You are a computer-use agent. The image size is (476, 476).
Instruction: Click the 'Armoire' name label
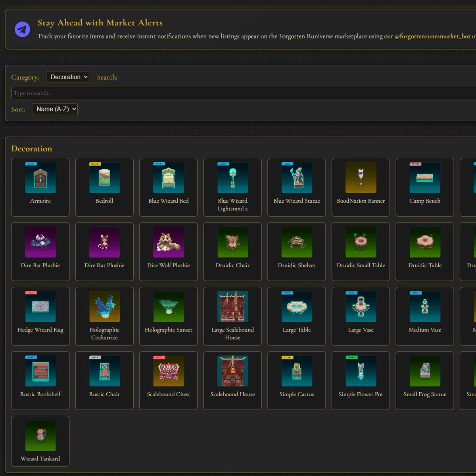40,201
